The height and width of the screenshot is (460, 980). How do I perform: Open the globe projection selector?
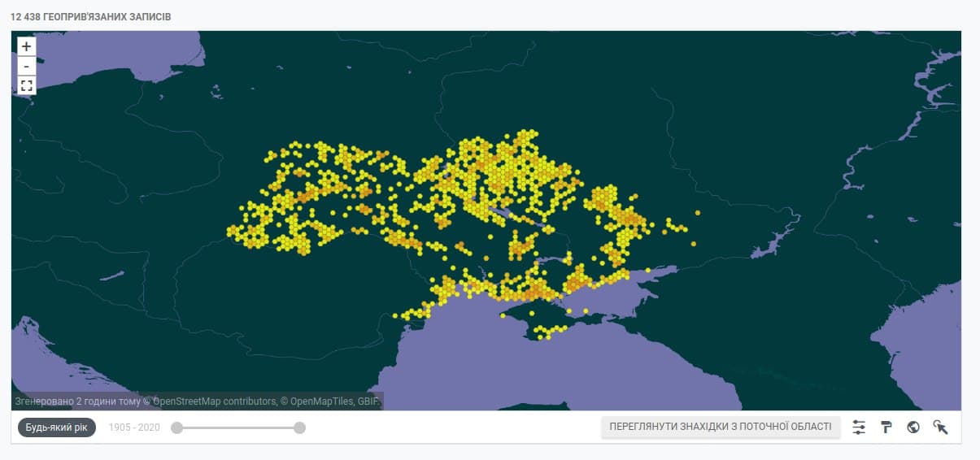coord(913,427)
